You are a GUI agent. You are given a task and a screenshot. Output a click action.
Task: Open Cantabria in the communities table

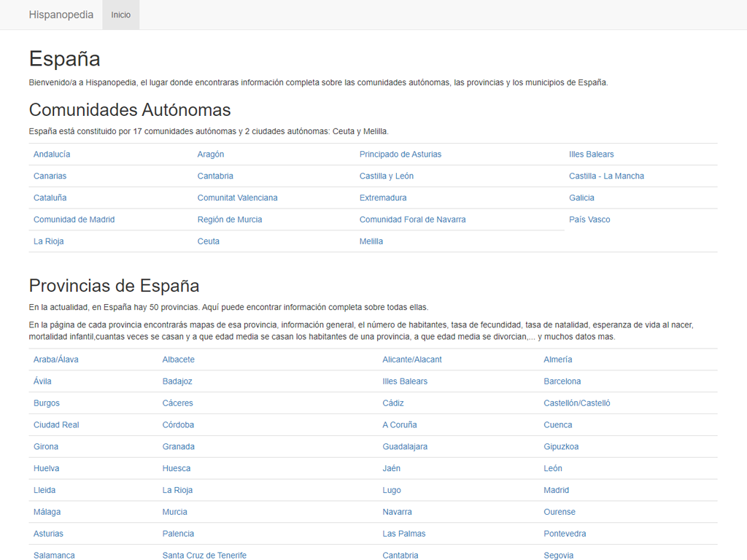point(215,176)
